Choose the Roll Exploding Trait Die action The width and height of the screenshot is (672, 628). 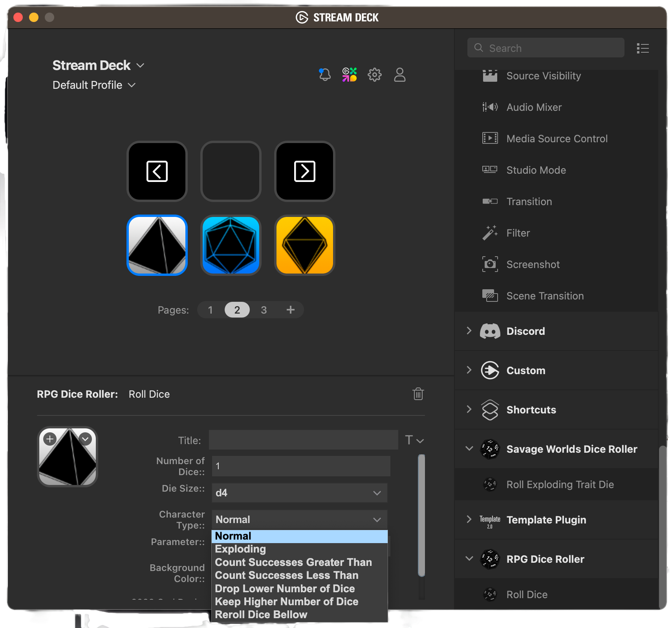tap(556, 485)
